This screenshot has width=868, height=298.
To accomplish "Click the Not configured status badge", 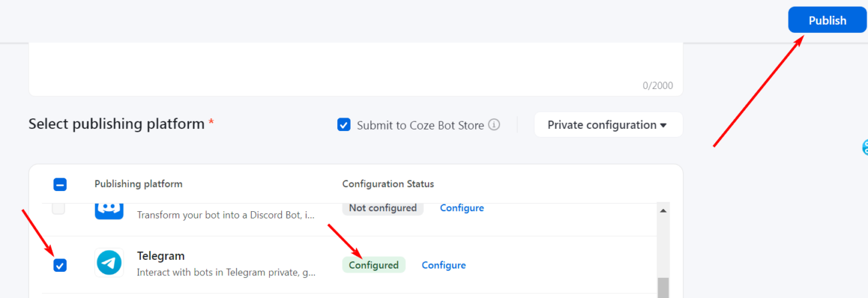I will coord(383,208).
